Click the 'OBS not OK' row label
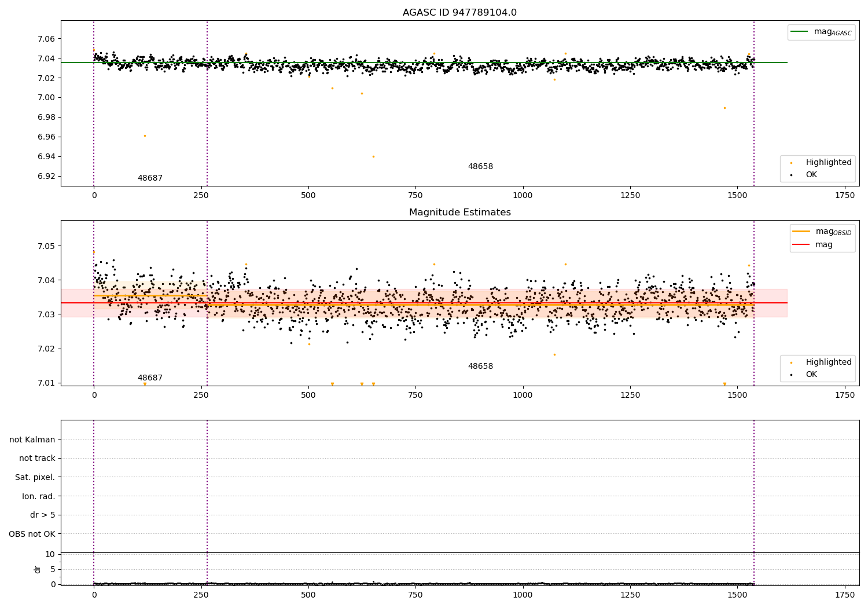 (x=32, y=534)
